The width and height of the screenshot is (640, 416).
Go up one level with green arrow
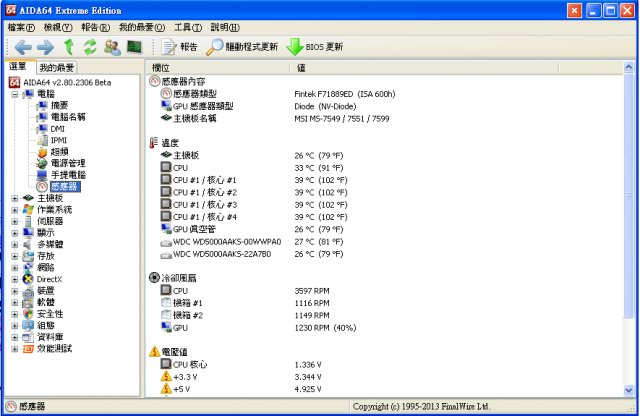69,47
